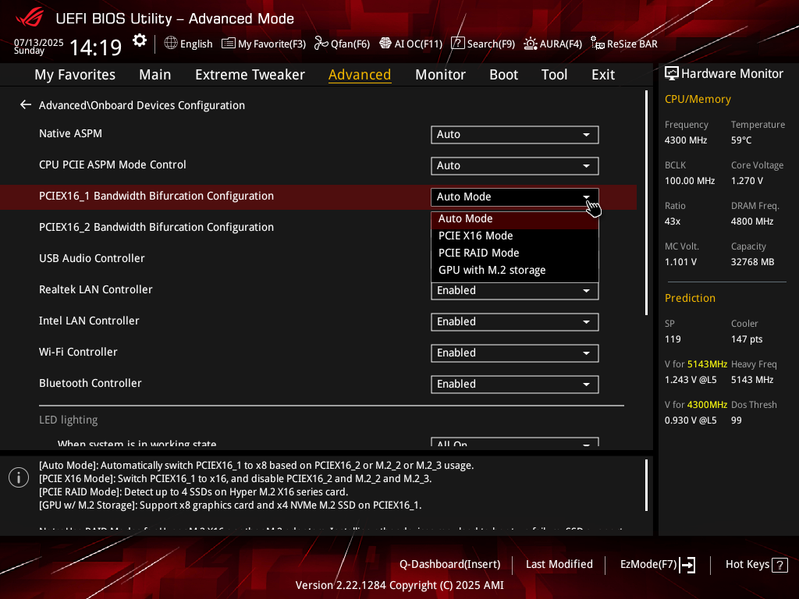
Task: Open the Intel LAN Controller dropdown
Action: [515, 322]
